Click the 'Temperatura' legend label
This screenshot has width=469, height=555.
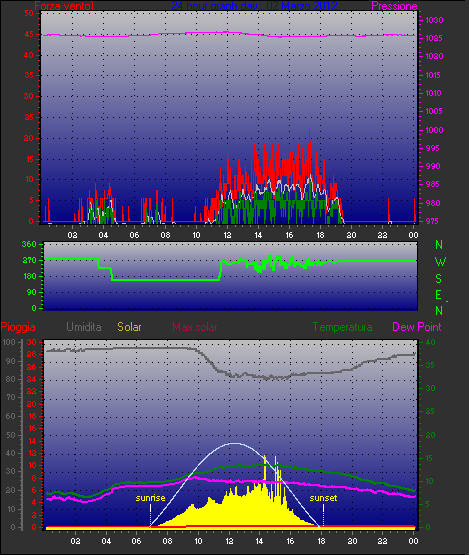click(x=342, y=327)
